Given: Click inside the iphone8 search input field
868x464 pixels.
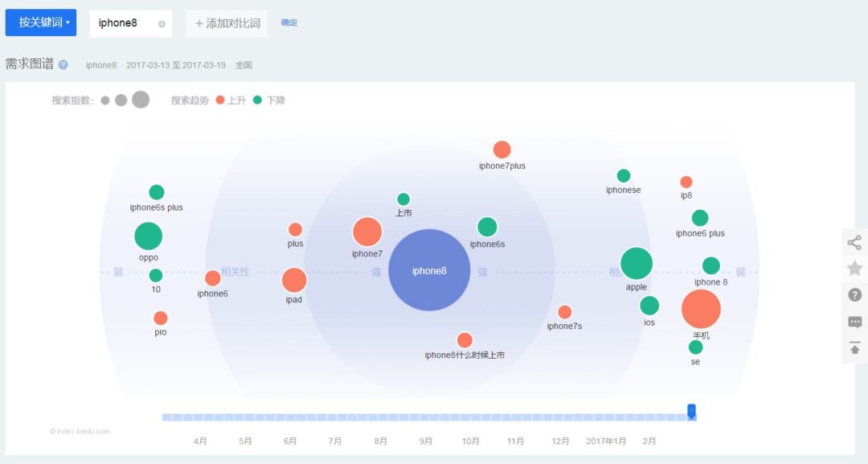Looking at the screenshot, I should pos(121,23).
